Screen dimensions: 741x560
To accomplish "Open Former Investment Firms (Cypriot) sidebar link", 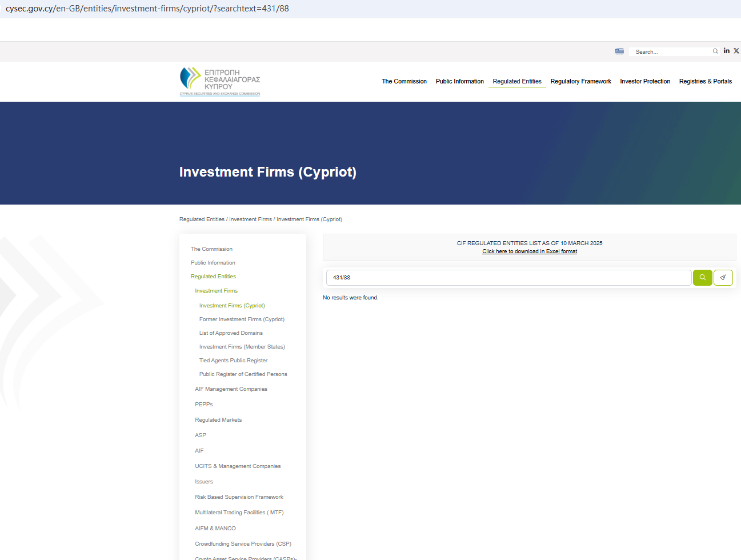I will [x=242, y=319].
